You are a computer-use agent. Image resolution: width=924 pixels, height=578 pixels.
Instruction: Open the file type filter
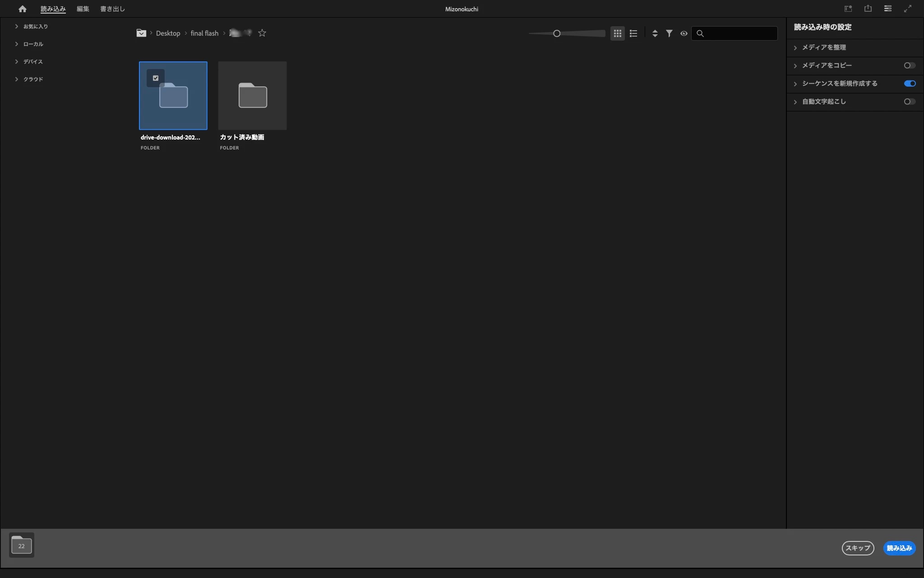coord(669,33)
